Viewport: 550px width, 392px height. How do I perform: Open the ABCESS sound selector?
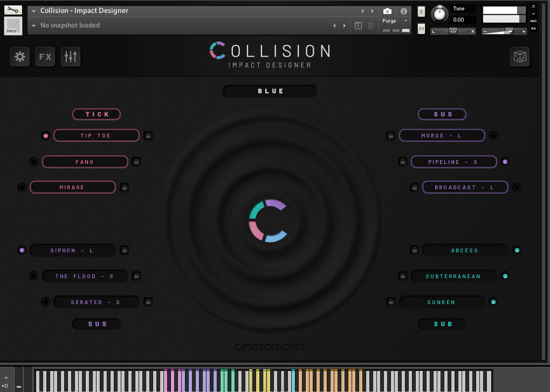pos(465,250)
